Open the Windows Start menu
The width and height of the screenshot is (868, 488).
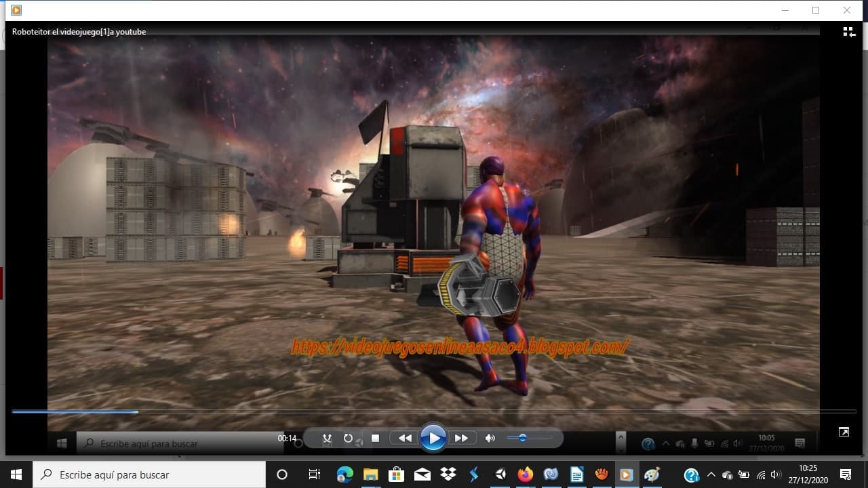[16, 474]
